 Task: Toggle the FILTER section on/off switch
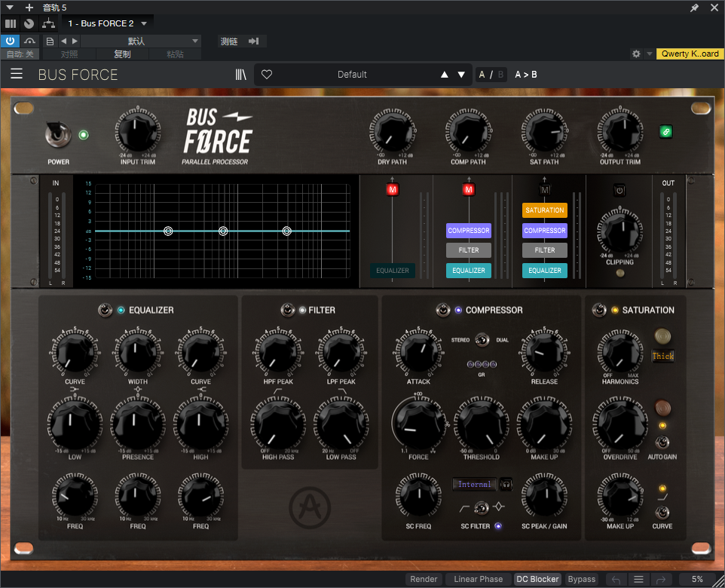(288, 310)
